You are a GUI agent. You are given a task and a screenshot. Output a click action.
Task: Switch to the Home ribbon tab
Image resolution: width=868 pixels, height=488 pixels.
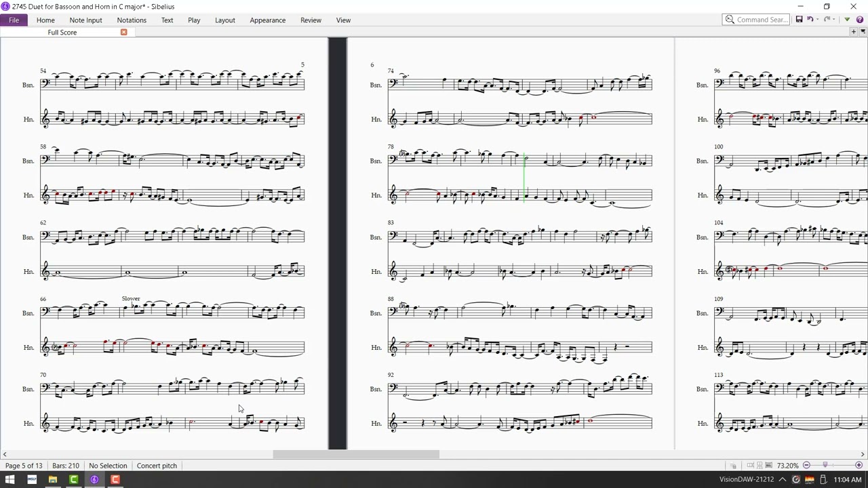[x=45, y=20]
